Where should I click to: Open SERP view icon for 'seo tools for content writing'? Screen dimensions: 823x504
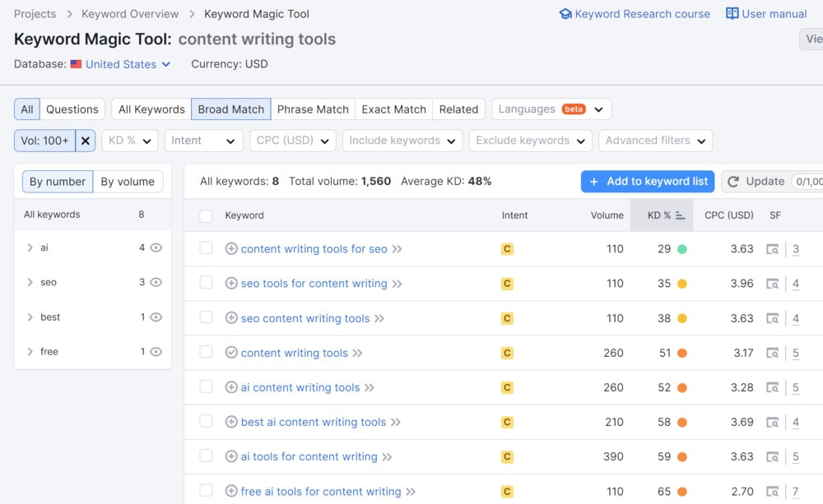pos(772,284)
